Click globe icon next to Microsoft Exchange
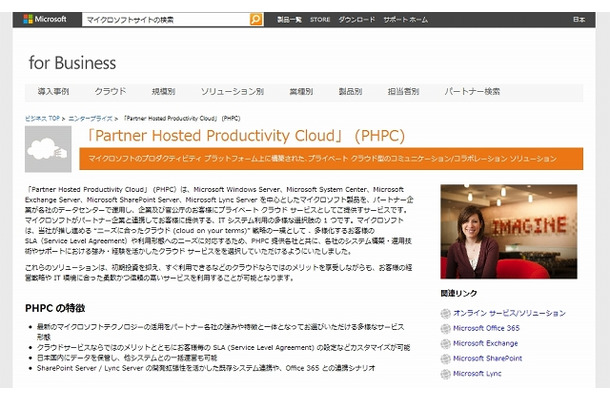Screen dimensions: 610x400 445,342
